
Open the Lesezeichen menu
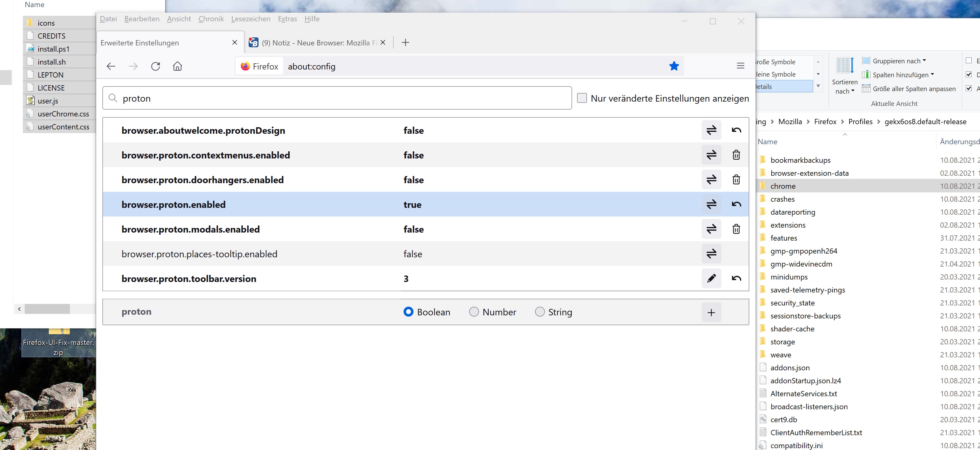pyautogui.click(x=250, y=19)
